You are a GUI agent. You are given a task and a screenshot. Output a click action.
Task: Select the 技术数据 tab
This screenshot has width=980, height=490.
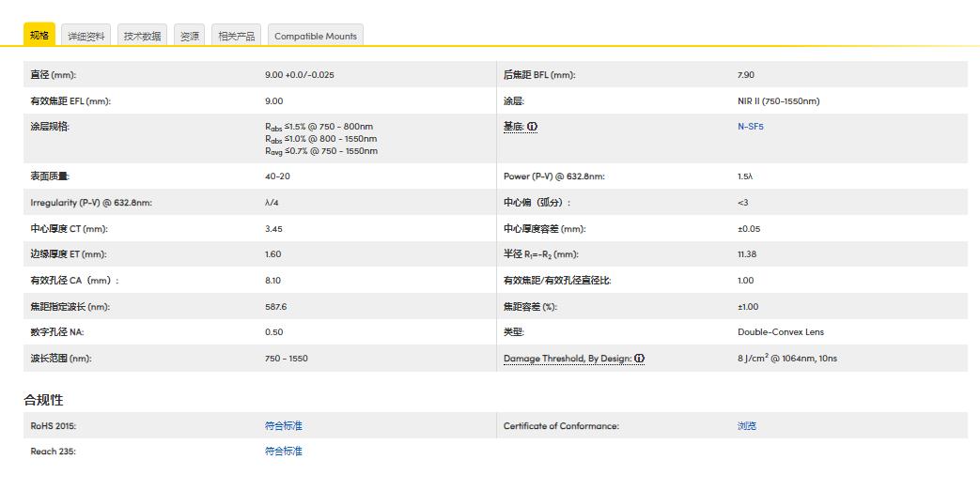[143, 37]
